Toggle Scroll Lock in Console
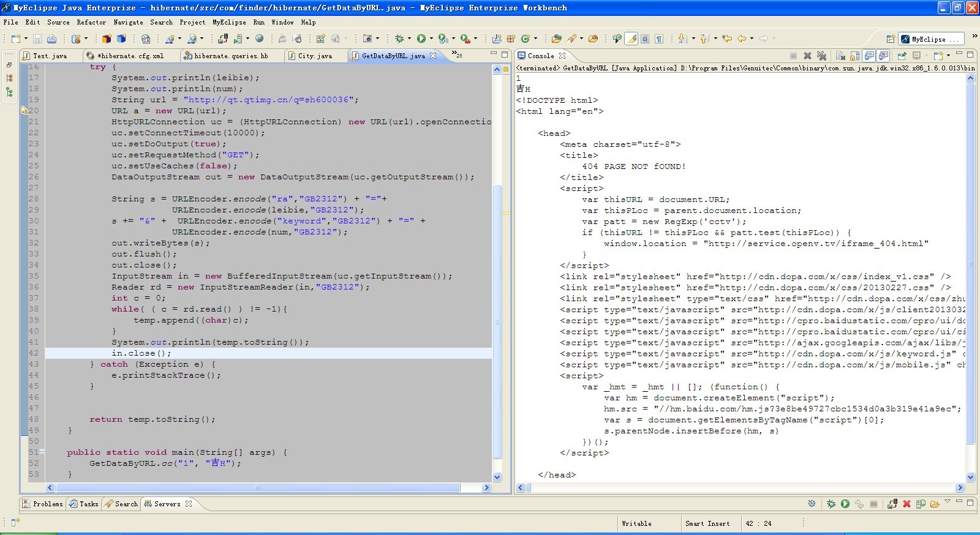The width and height of the screenshot is (980, 535). pyautogui.click(x=854, y=56)
